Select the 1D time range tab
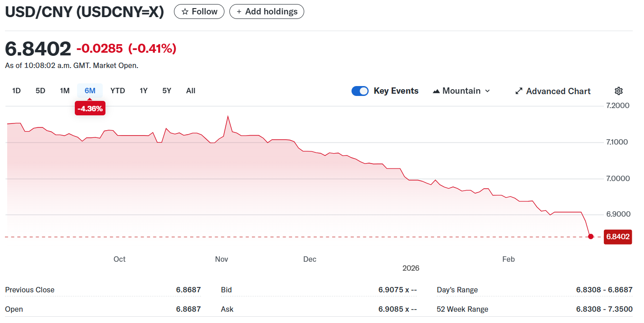The image size is (644, 323). pyautogui.click(x=17, y=91)
